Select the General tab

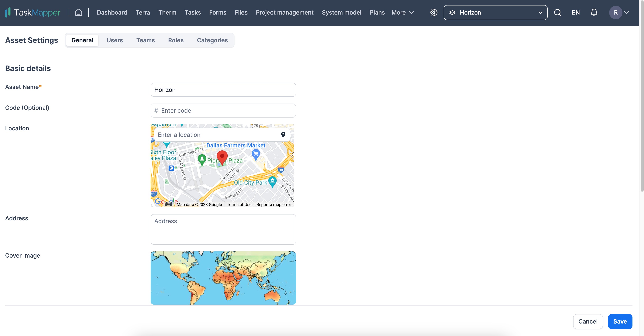click(82, 40)
